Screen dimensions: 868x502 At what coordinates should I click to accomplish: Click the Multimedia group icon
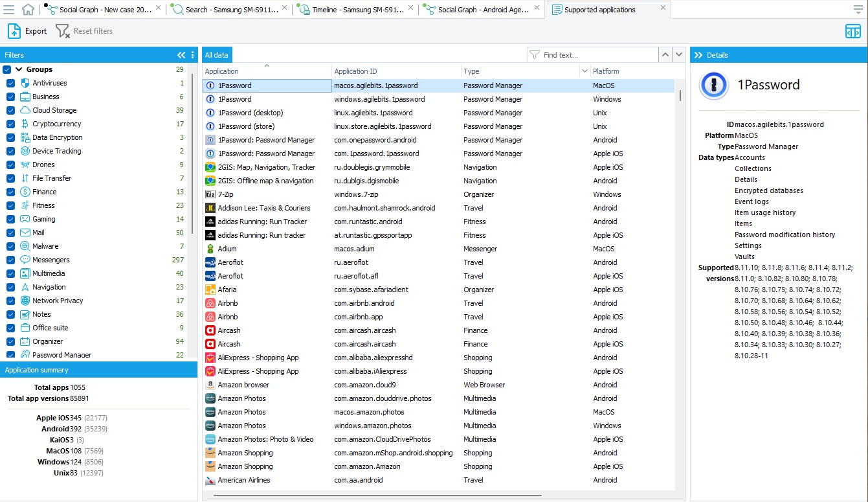[x=25, y=273]
